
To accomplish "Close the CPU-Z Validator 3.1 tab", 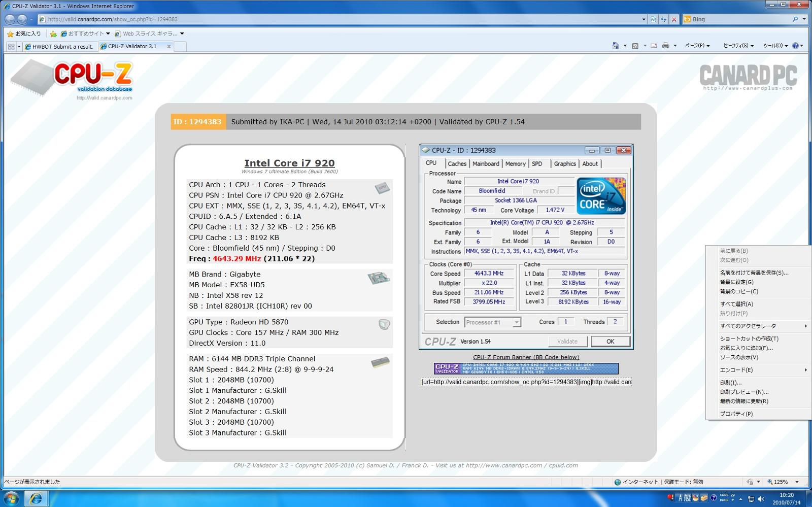I will tap(169, 46).
